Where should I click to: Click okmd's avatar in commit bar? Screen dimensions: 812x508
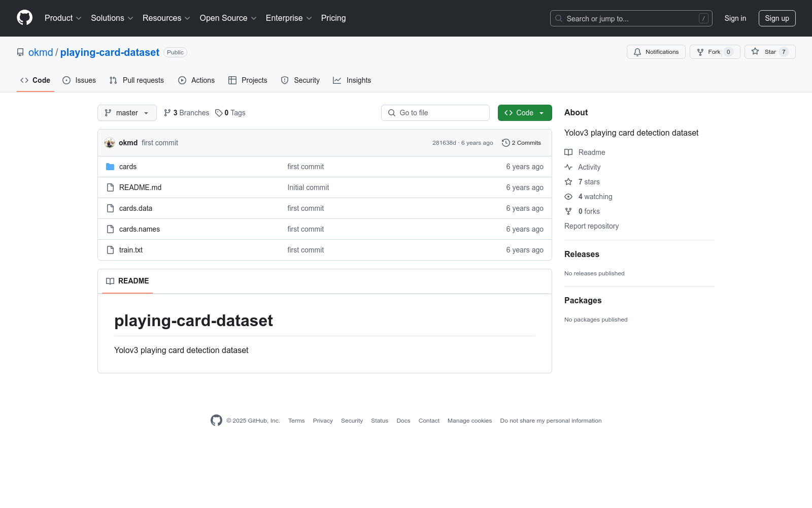110,143
